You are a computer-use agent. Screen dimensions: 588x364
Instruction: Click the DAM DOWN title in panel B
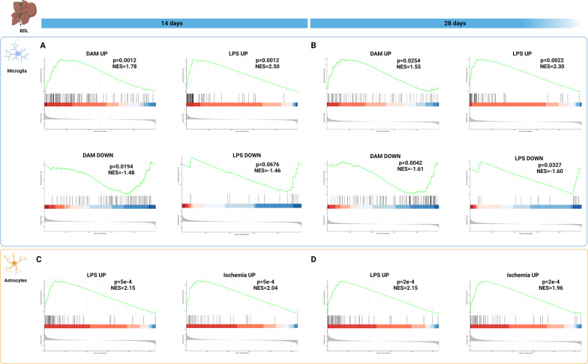pyautogui.click(x=385, y=156)
